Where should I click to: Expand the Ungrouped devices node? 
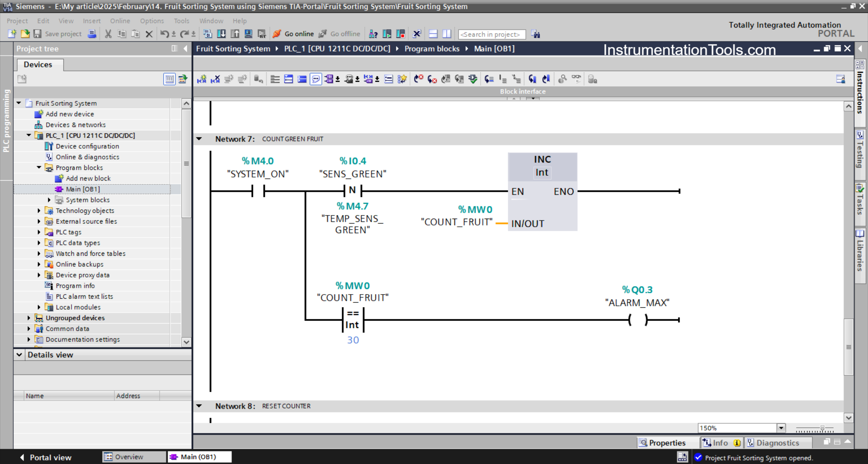(29, 318)
